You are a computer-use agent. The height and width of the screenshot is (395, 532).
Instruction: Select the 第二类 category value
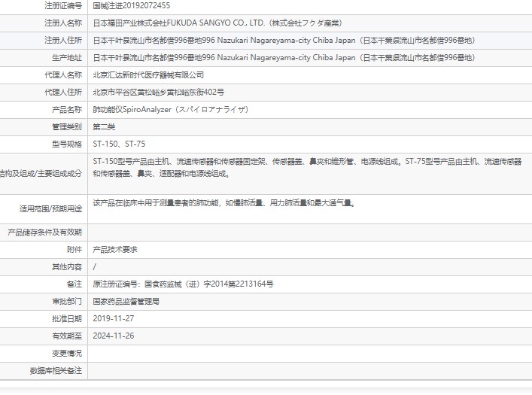(x=104, y=127)
